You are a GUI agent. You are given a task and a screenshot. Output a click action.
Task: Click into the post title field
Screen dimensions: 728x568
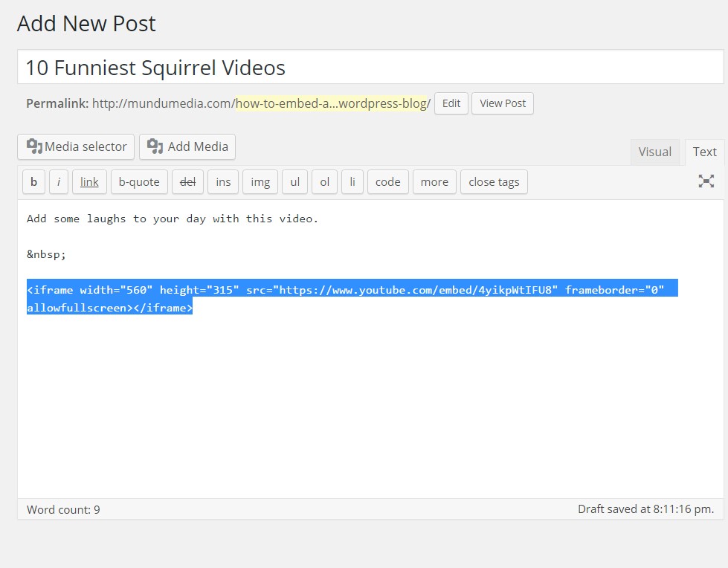(x=370, y=68)
